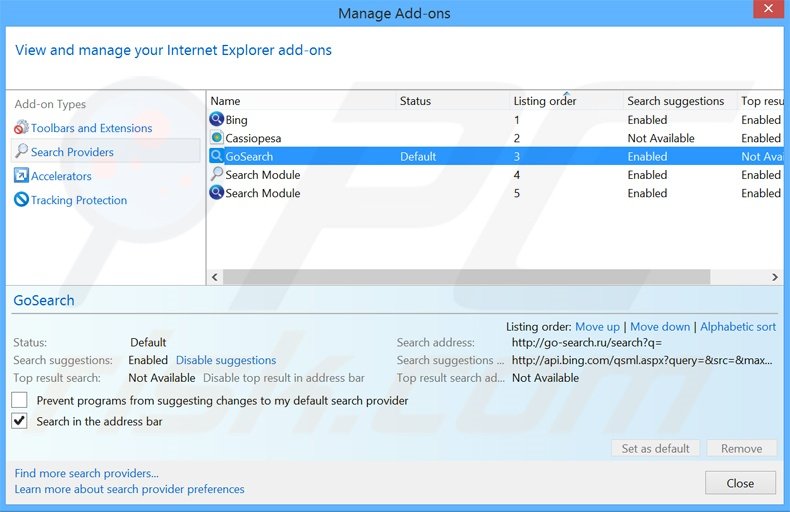Viewport: 790px width, 512px height.
Task: Open Find more search providers link
Action: tap(86, 473)
